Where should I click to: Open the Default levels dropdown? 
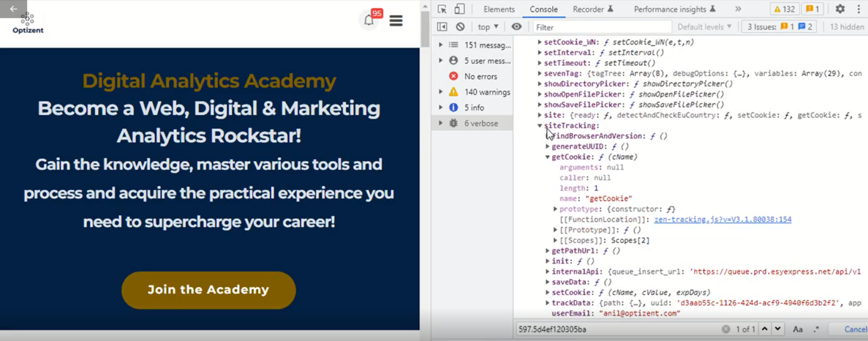coord(704,27)
